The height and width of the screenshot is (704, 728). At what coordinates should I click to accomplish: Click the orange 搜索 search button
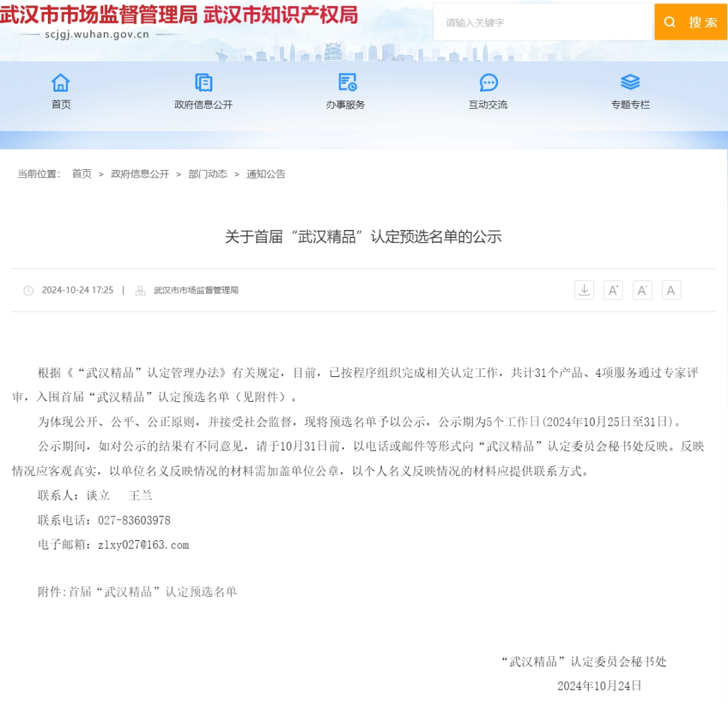point(690,22)
